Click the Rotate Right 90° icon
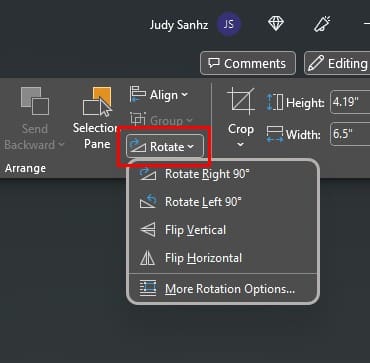 (x=148, y=174)
